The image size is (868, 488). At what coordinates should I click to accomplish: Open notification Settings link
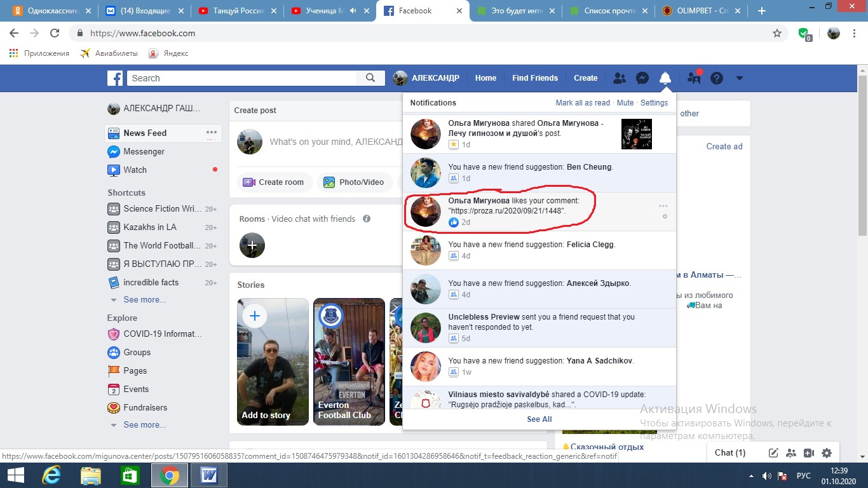point(654,103)
